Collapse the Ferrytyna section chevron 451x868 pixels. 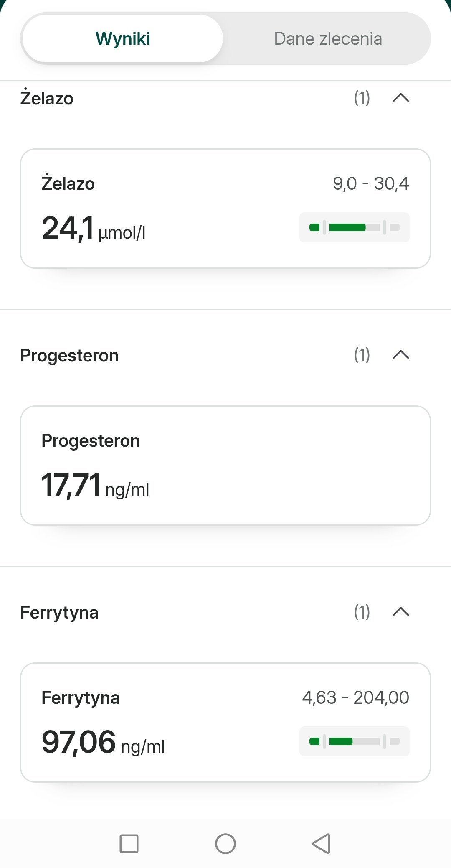coord(401,612)
